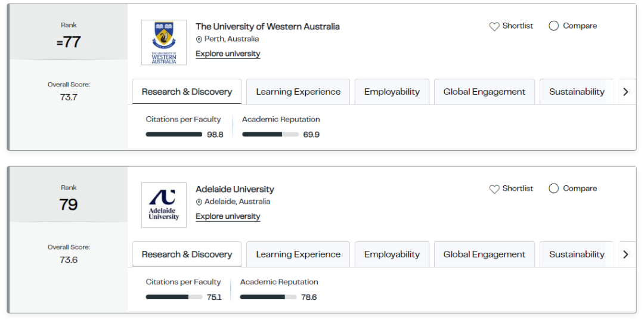Show more tabs using Western Australia's right chevron
Screen dimensions: 644x323
pos(626,92)
